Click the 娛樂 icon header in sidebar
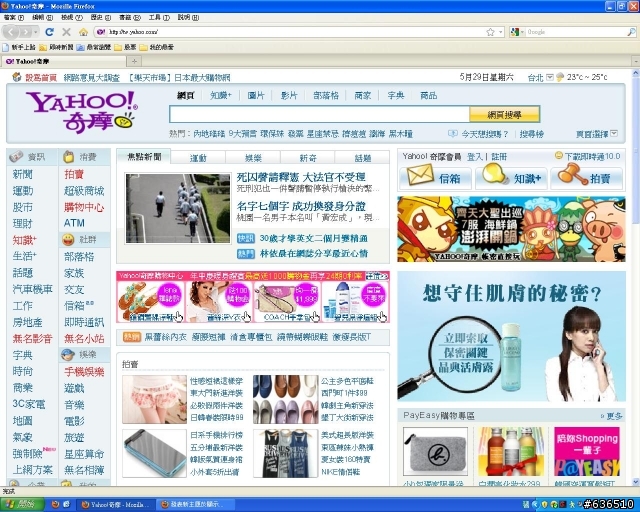 coord(68,355)
